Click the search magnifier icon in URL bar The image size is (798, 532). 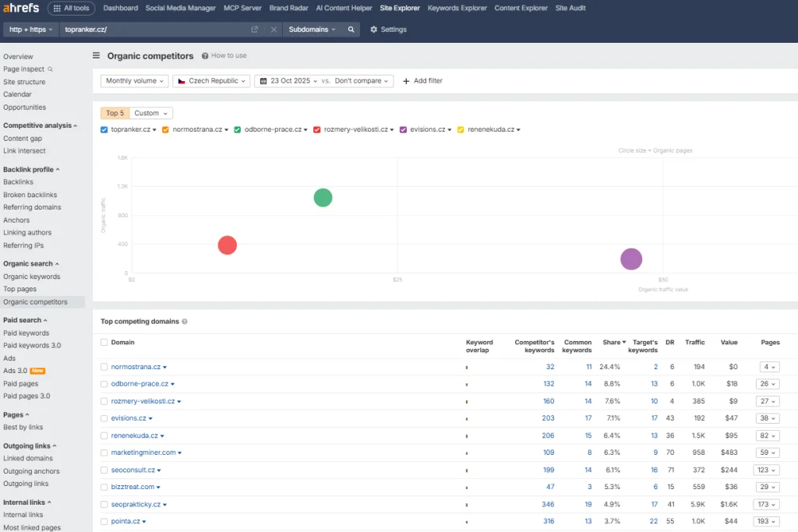351,30
